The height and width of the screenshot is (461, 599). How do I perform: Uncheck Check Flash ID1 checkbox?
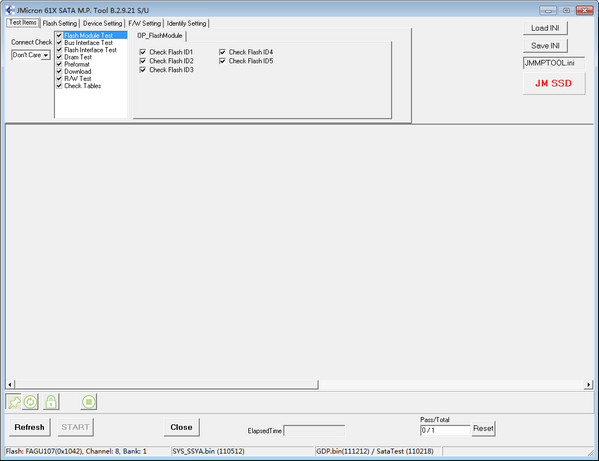coord(143,52)
